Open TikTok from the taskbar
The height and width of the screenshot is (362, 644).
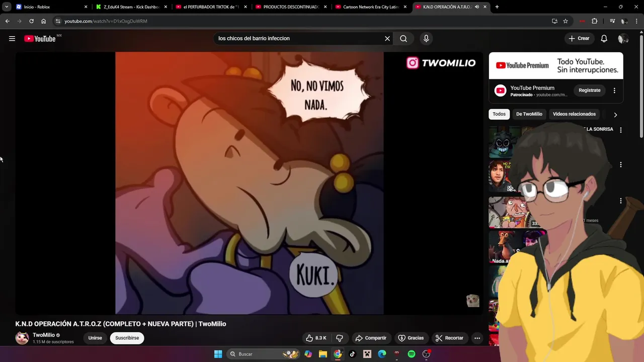coord(352,354)
